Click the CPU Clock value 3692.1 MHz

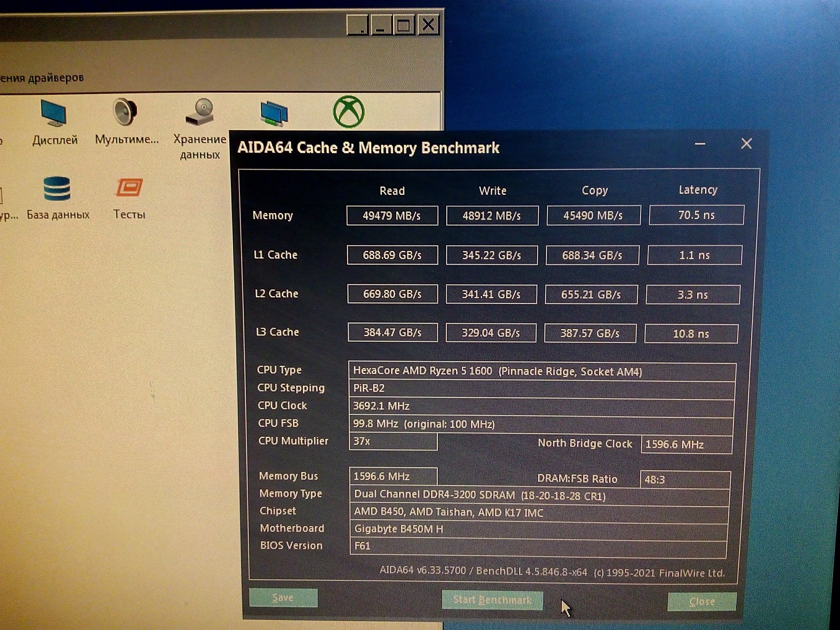(541, 406)
